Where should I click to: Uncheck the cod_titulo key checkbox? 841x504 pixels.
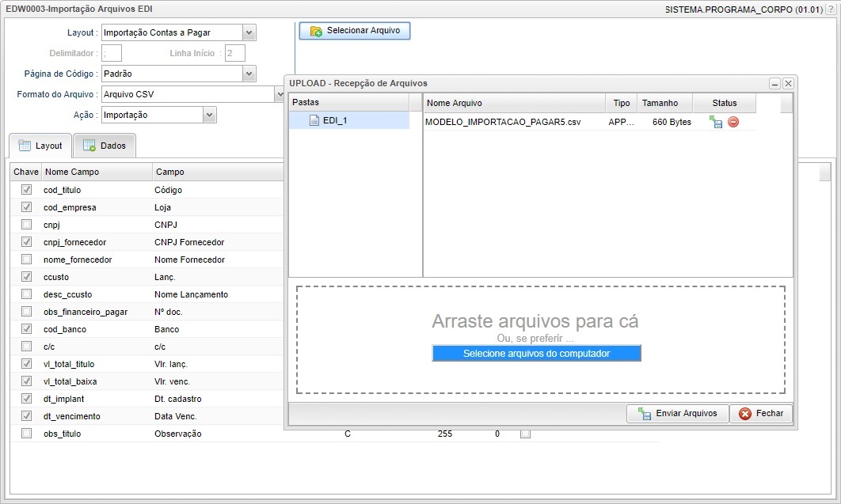pos(26,189)
